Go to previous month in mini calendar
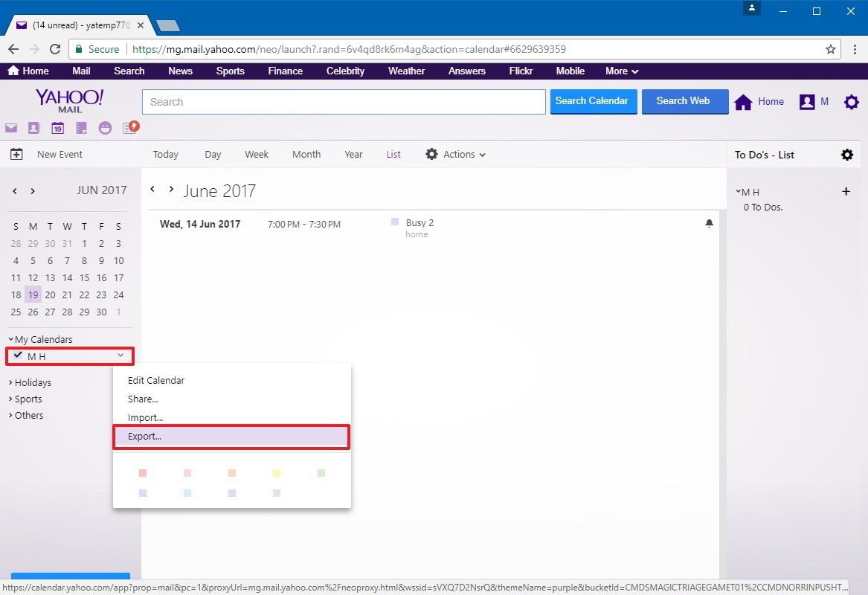This screenshot has width=868, height=595. click(15, 191)
